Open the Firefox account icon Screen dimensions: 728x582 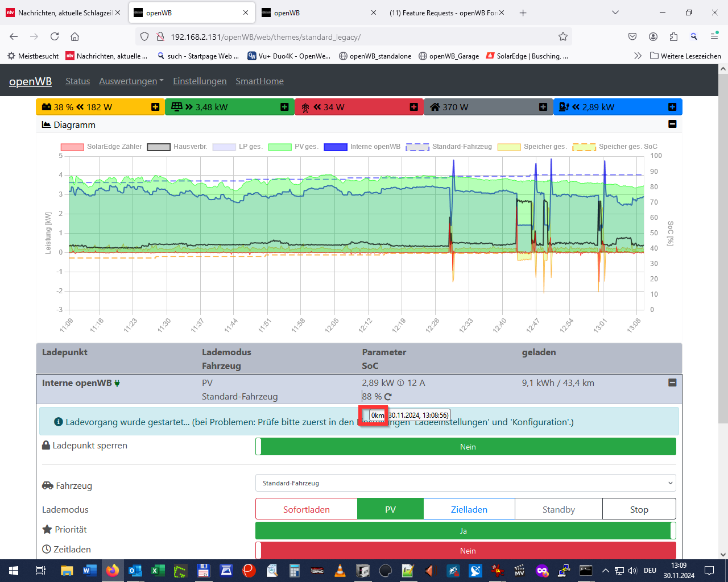653,36
